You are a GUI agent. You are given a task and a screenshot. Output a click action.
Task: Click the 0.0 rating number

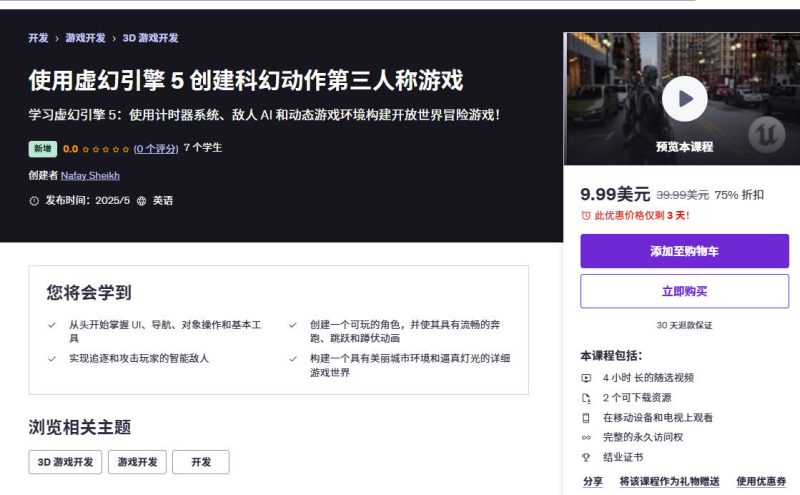tap(70, 149)
